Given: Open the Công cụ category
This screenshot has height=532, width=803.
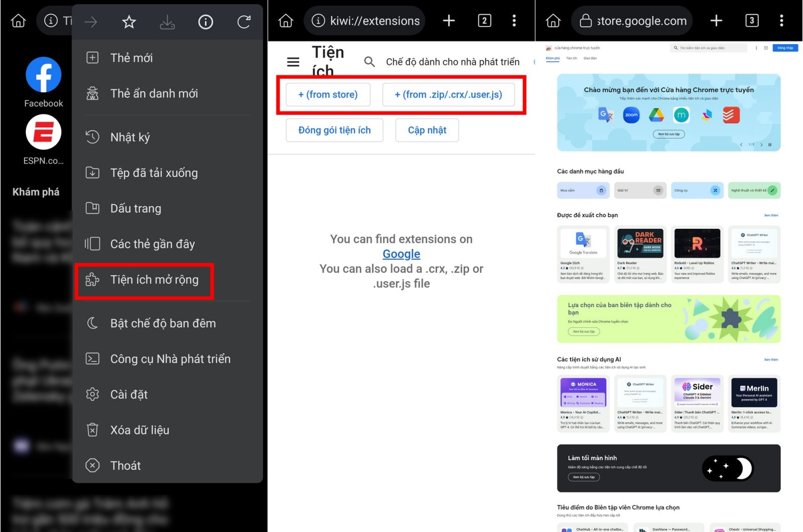Looking at the screenshot, I should [697, 190].
